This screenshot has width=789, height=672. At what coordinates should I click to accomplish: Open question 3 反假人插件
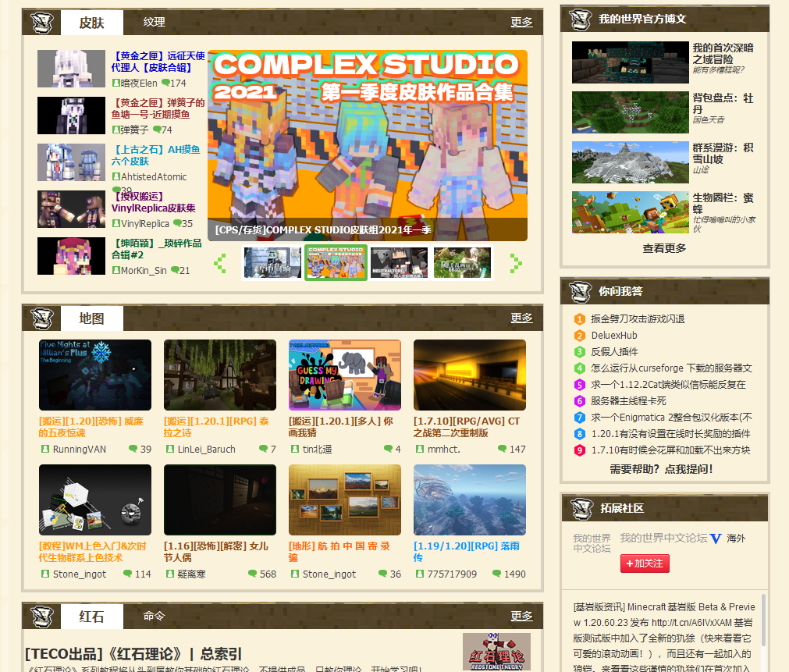coord(614,351)
